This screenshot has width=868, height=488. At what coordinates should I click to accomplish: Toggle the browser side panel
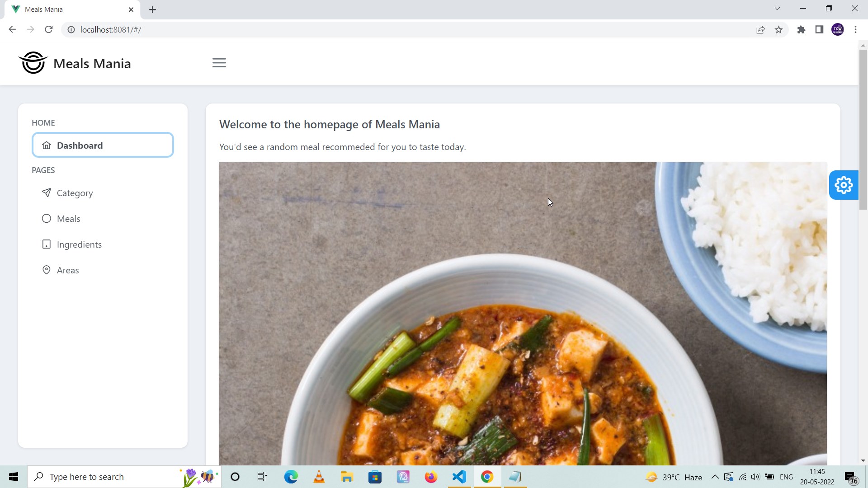(x=819, y=30)
